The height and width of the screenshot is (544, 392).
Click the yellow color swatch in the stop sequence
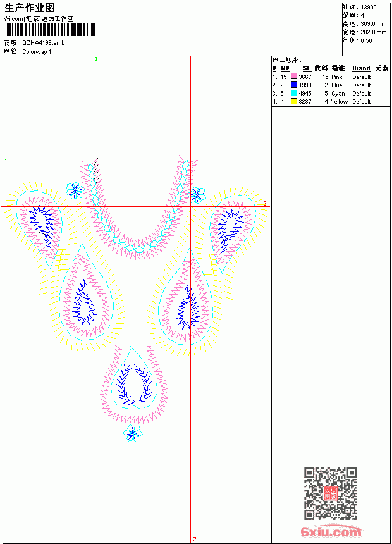tap(294, 101)
